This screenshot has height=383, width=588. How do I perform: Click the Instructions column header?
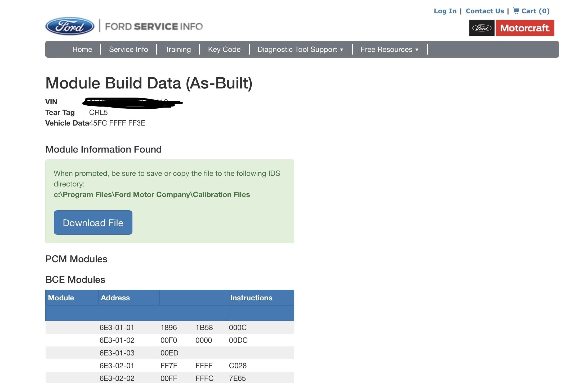click(x=251, y=298)
